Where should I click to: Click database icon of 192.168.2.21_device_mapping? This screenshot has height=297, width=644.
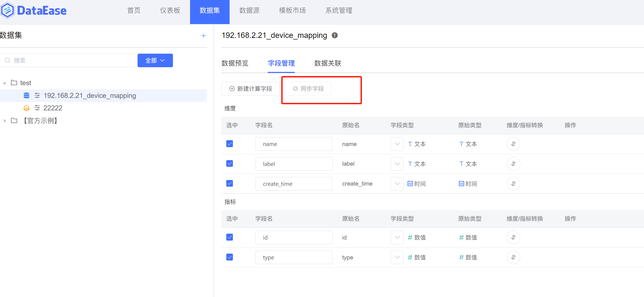[x=27, y=95]
